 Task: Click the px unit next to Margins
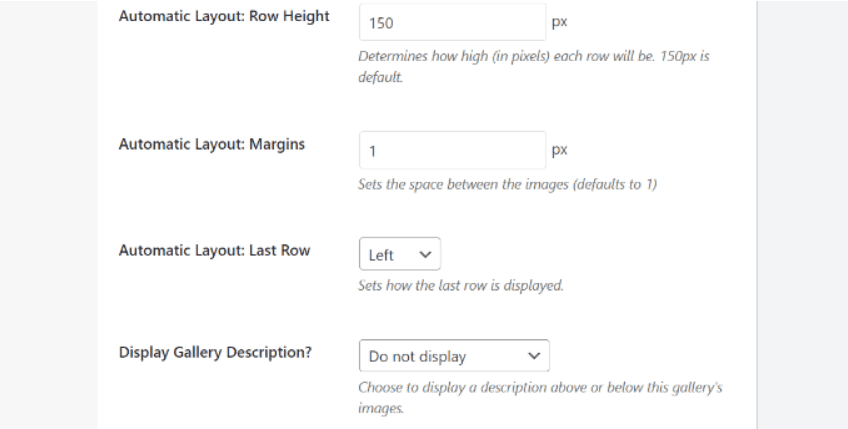[x=559, y=150]
